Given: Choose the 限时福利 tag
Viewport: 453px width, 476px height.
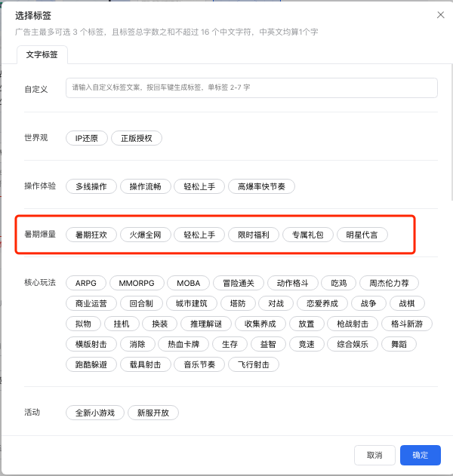Looking at the screenshot, I should (x=254, y=235).
